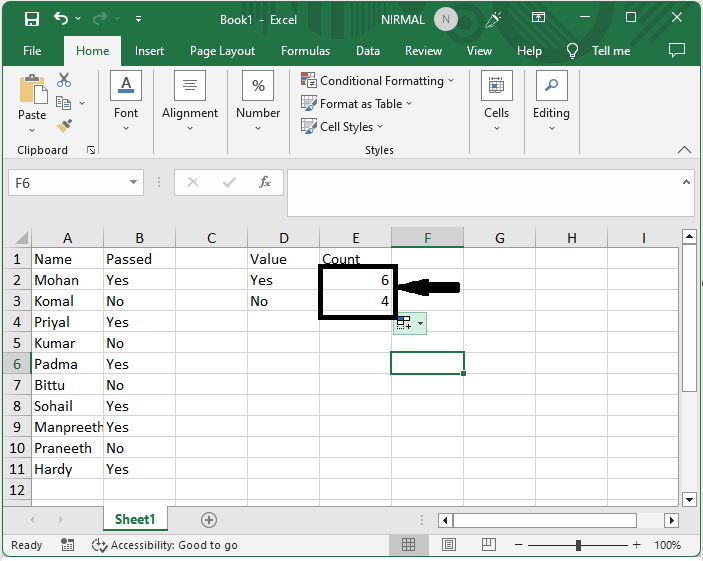Open the Data tab

coord(368,51)
